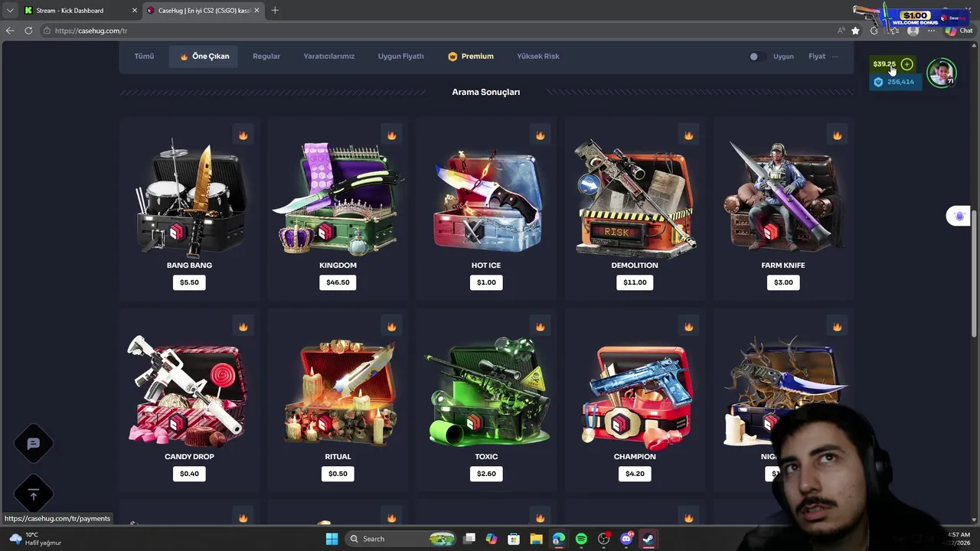
Task: Open Discord from the taskbar
Action: (626, 539)
